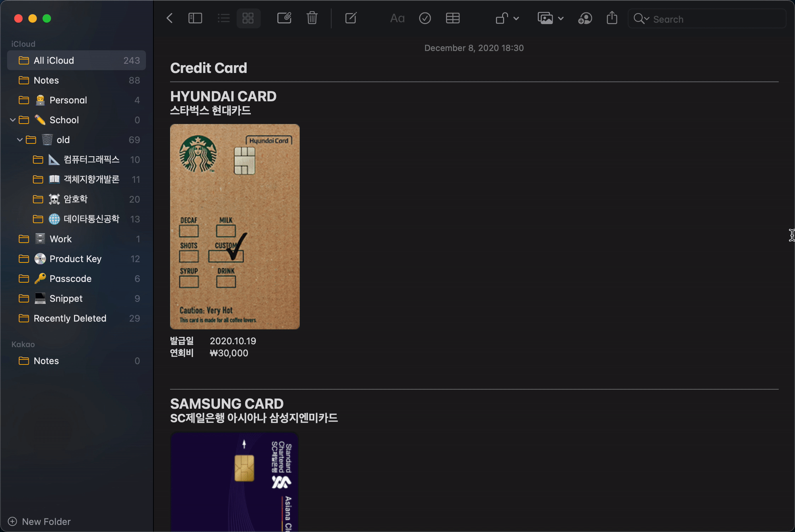The width and height of the screenshot is (795, 532).
Task: Delete the note with trash icon
Action: 312,18
